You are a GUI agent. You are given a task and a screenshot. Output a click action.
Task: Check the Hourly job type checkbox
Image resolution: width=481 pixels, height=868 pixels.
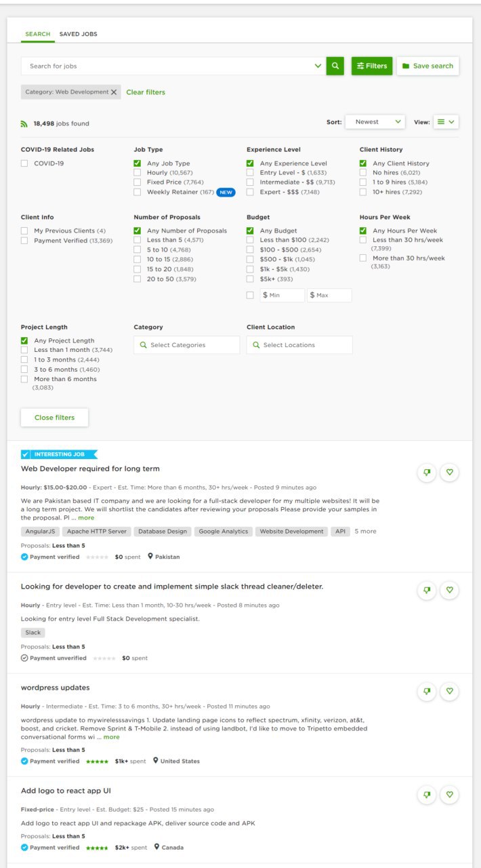coord(138,173)
